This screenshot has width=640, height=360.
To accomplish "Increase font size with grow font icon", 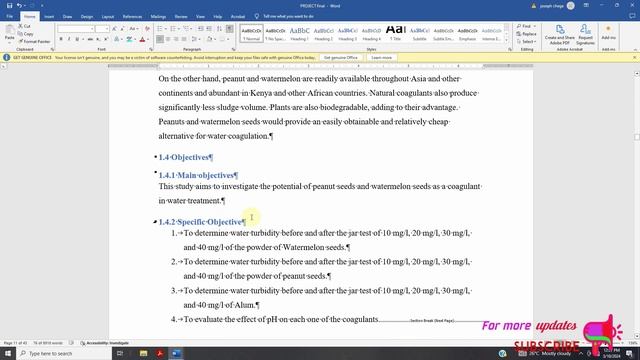I will point(114,29).
